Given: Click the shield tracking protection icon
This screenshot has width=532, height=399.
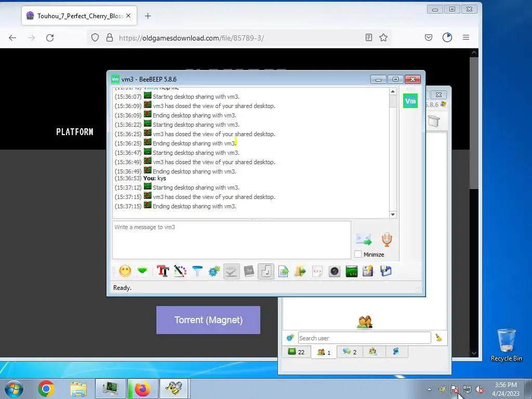Looking at the screenshot, I should pos(95,37).
